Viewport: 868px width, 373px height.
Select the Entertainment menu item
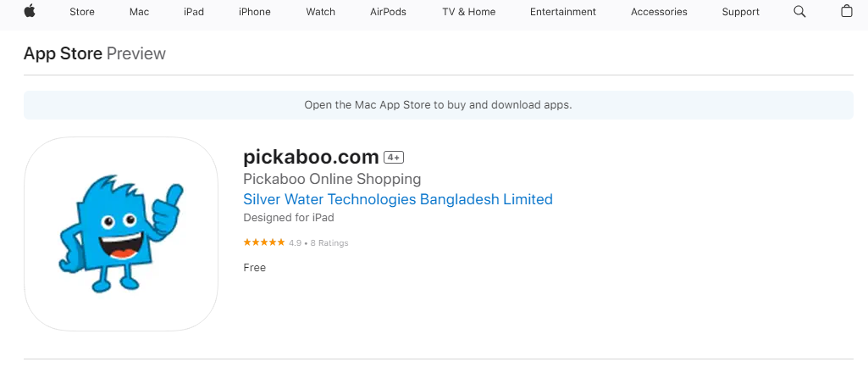[x=562, y=12]
